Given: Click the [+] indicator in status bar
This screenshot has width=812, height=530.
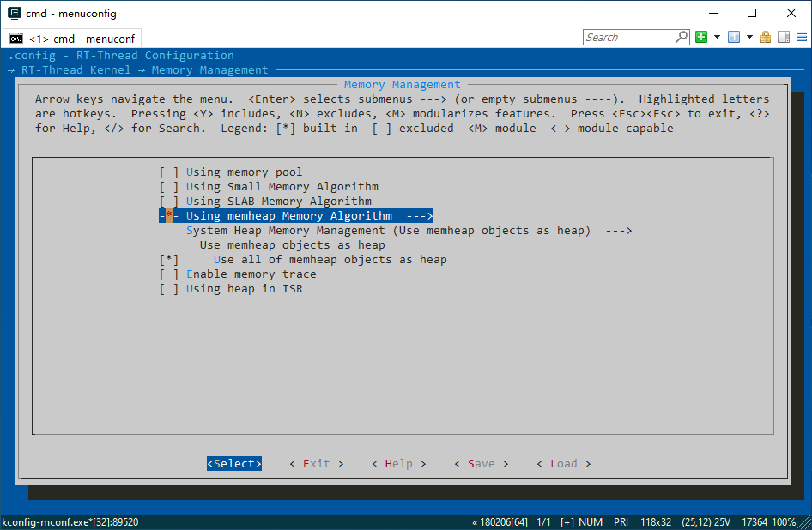Looking at the screenshot, I should [567, 522].
